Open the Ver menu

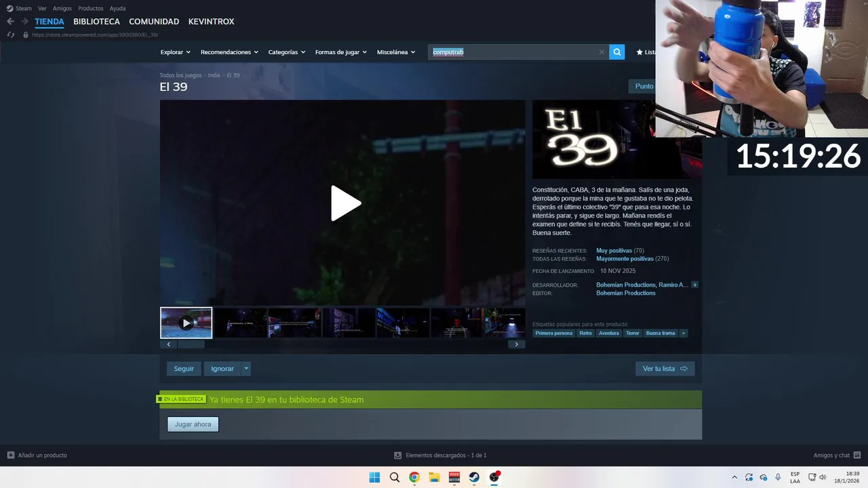(x=42, y=8)
